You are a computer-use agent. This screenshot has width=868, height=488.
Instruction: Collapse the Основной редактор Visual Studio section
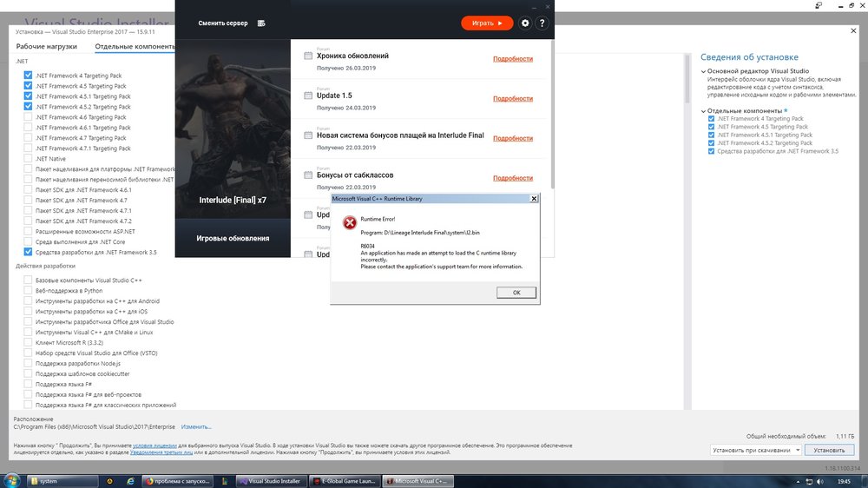point(704,71)
